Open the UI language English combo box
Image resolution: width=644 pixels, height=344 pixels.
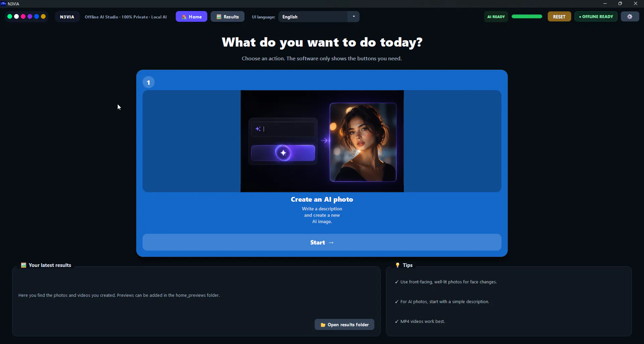(x=319, y=17)
